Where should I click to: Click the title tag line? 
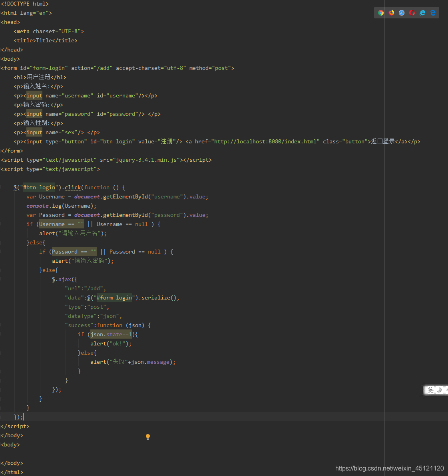point(46,40)
